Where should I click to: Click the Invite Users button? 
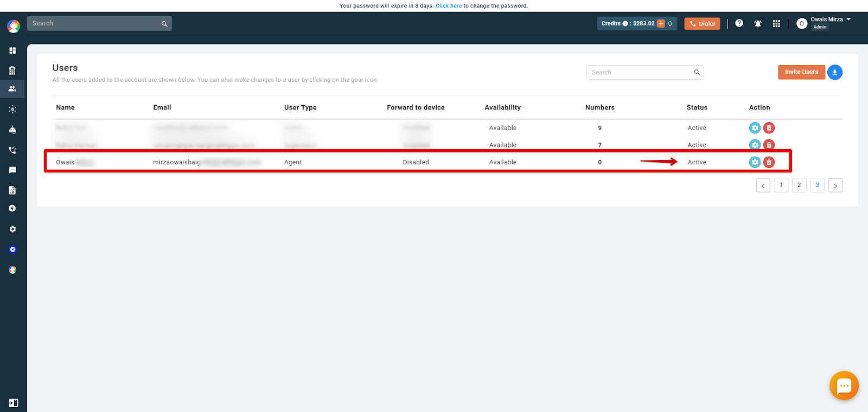point(801,72)
